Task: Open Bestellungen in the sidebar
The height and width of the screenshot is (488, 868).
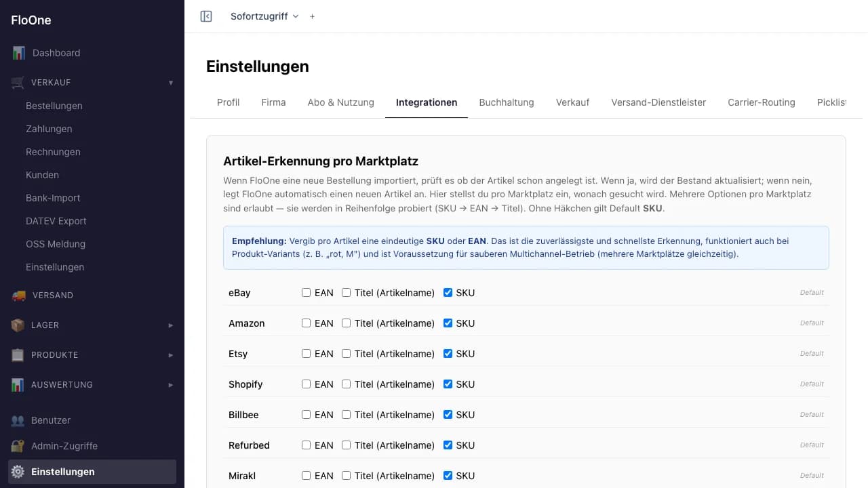Action: [54, 106]
